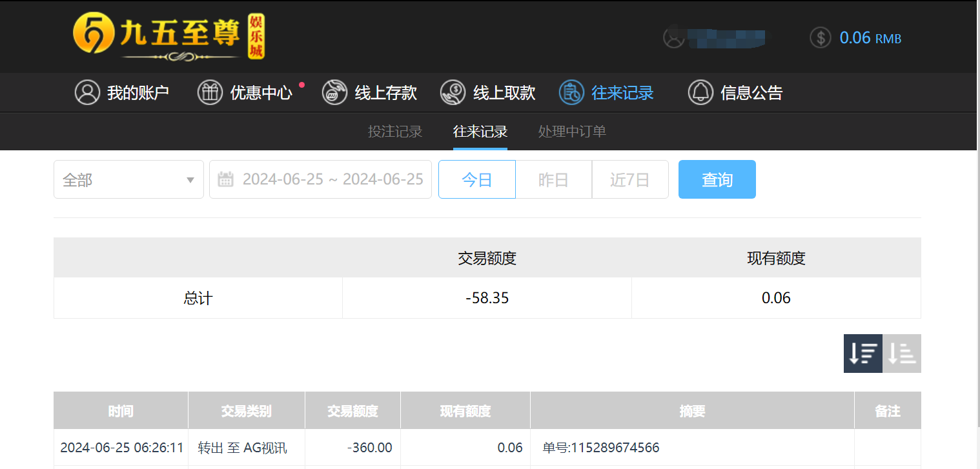Click the calendar icon in the date picker
Screen dimensions: 980x469
tap(225, 179)
